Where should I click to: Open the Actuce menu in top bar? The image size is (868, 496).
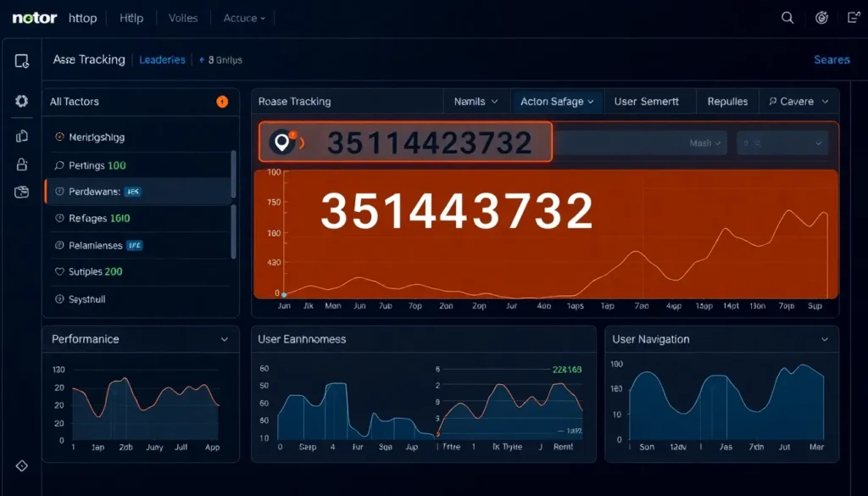tap(244, 18)
